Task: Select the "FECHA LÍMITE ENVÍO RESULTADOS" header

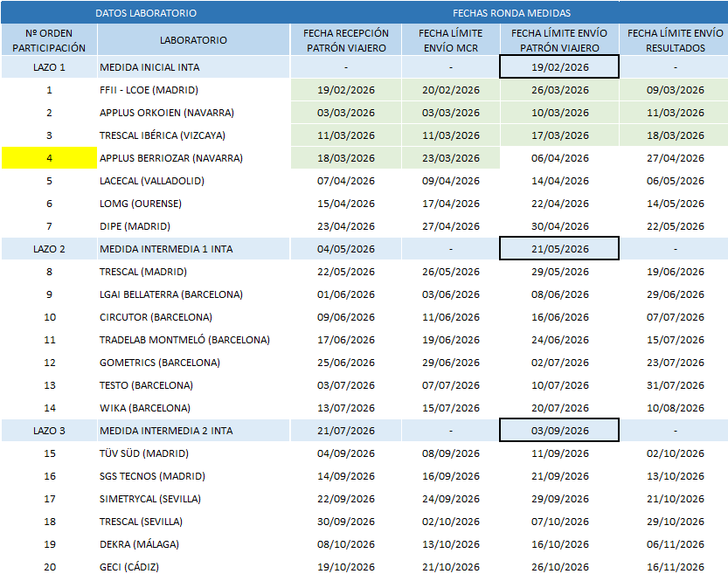Action: (x=675, y=40)
